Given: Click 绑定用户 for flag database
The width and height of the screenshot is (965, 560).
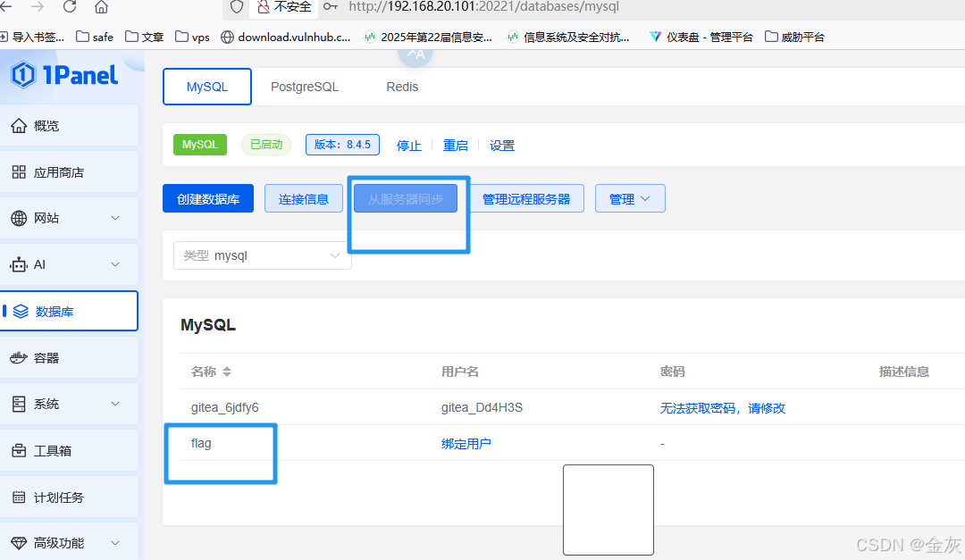Looking at the screenshot, I should tap(466, 443).
